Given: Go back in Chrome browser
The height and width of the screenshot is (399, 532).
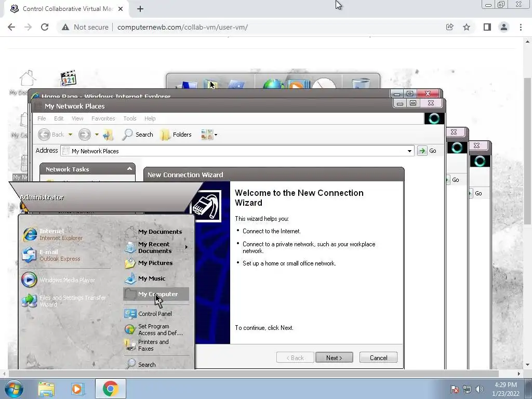Looking at the screenshot, I should click(11, 27).
